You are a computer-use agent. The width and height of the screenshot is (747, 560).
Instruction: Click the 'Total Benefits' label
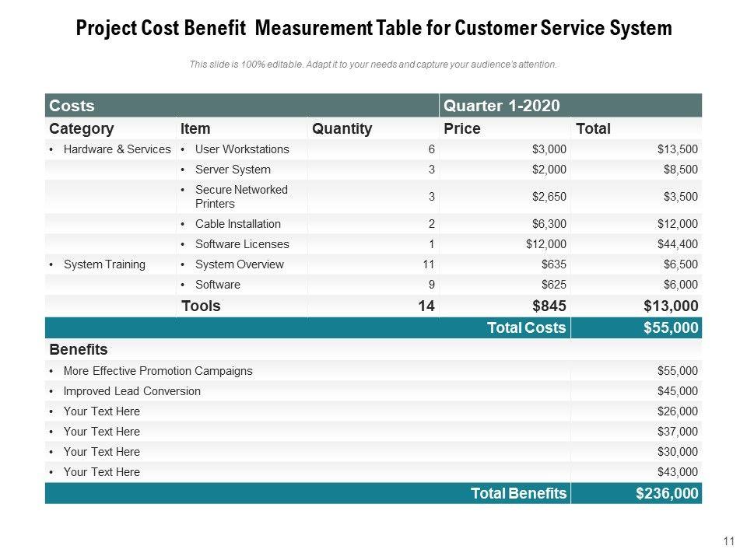(x=519, y=493)
